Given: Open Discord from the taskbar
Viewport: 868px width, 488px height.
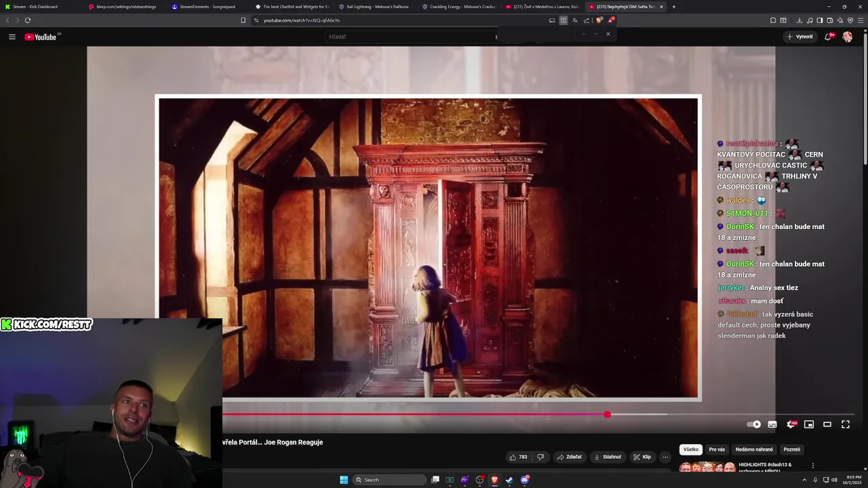Looking at the screenshot, I should pyautogui.click(x=525, y=480).
